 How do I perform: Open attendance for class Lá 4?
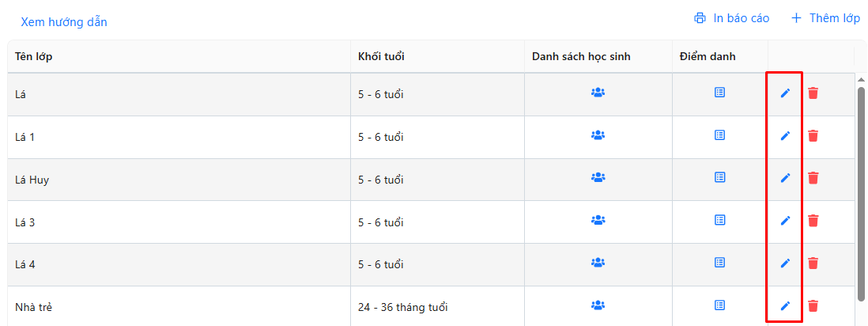coord(719,263)
